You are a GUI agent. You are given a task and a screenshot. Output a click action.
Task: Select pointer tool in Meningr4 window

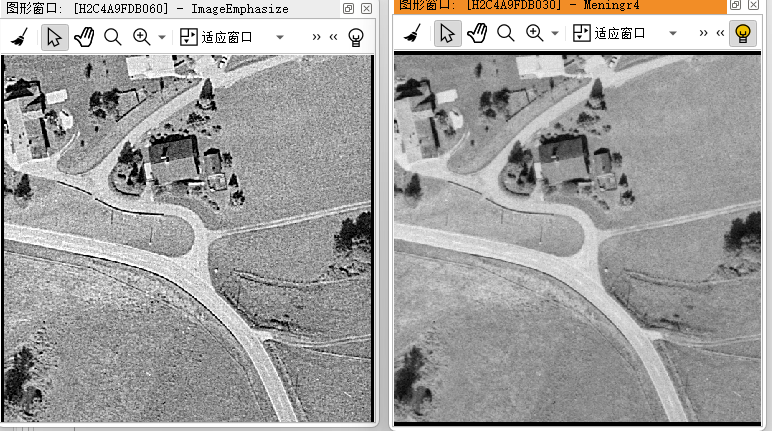pyautogui.click(x=448, y=33)
